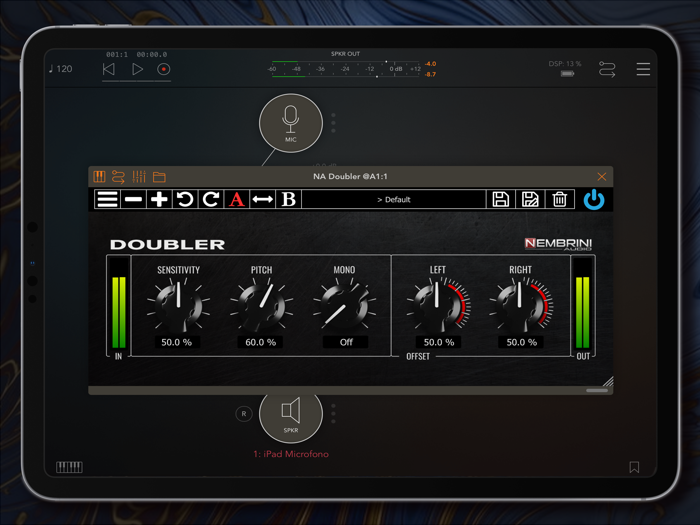Click the plugin window resize corner handle
Screen dimensions: 700x525
tap(608, 381)
